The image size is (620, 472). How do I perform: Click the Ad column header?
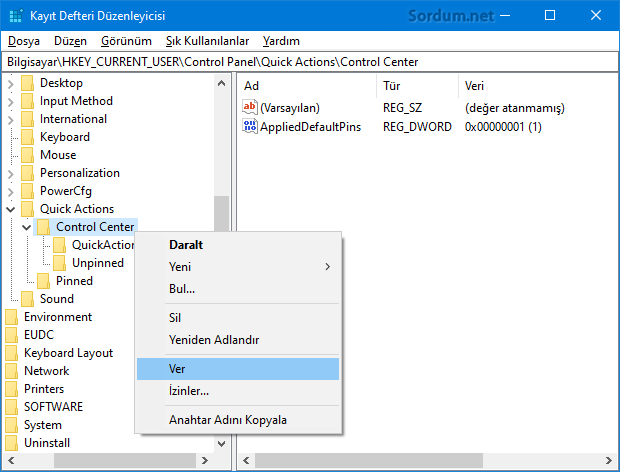tap(307, 86)
